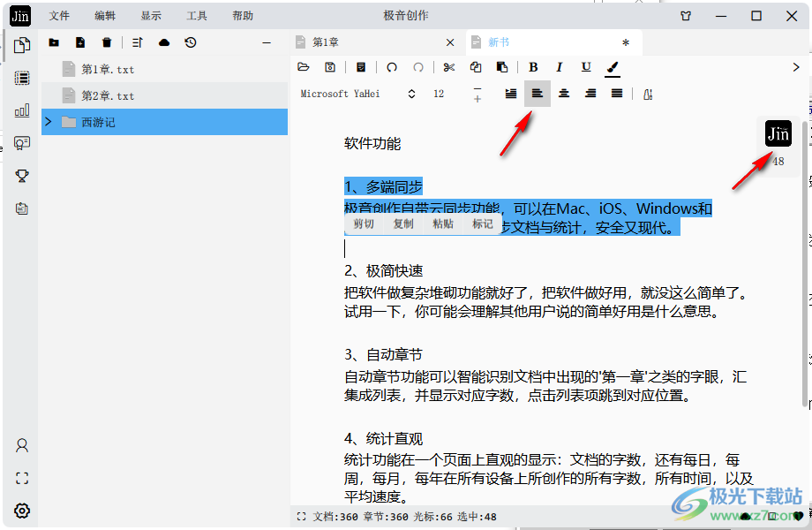This screenshot has height=530, width=812.
Task: Click the Jin floating badge
Action: coord(778,133)
